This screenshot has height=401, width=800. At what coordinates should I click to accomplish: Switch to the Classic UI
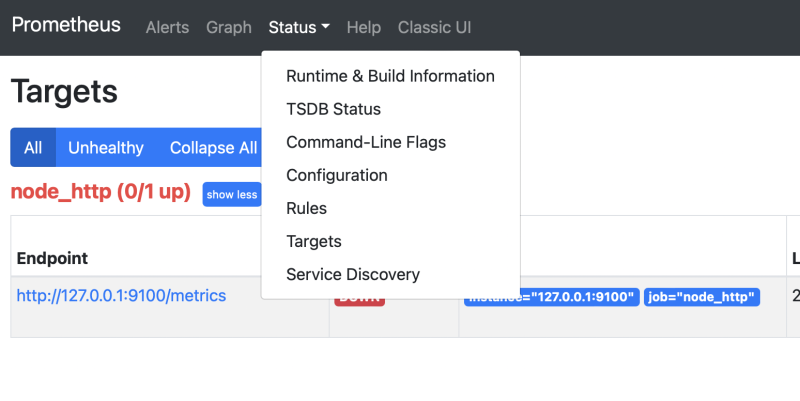pos(435,27)
